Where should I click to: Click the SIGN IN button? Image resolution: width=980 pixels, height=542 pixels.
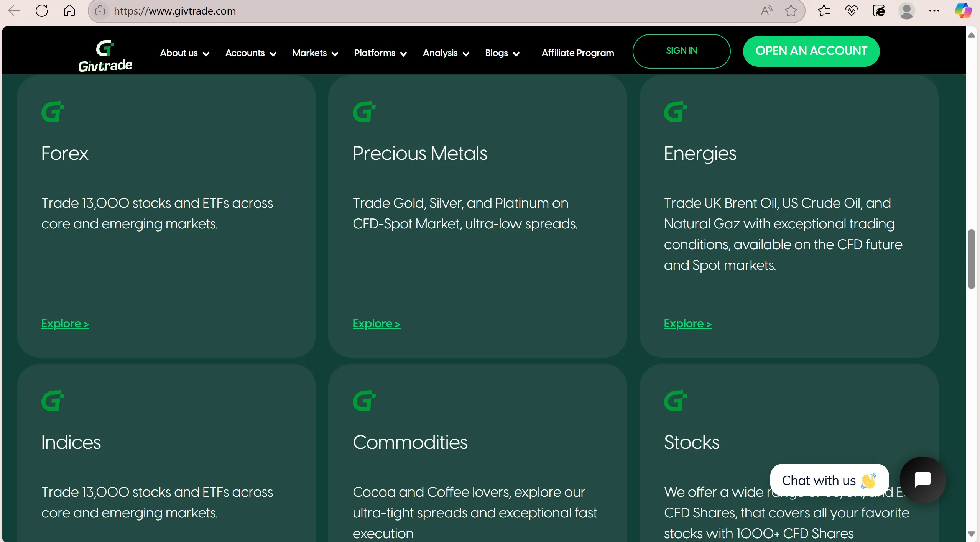tap(681, 51)
